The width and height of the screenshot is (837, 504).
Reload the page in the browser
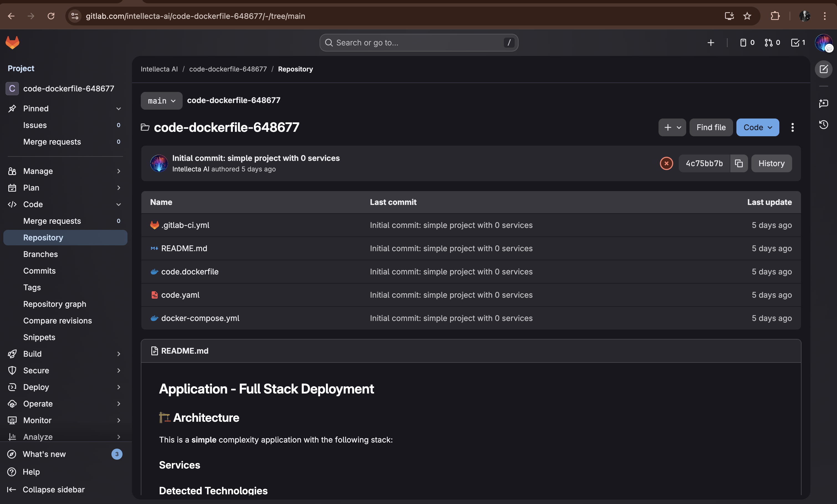point(51,16)
